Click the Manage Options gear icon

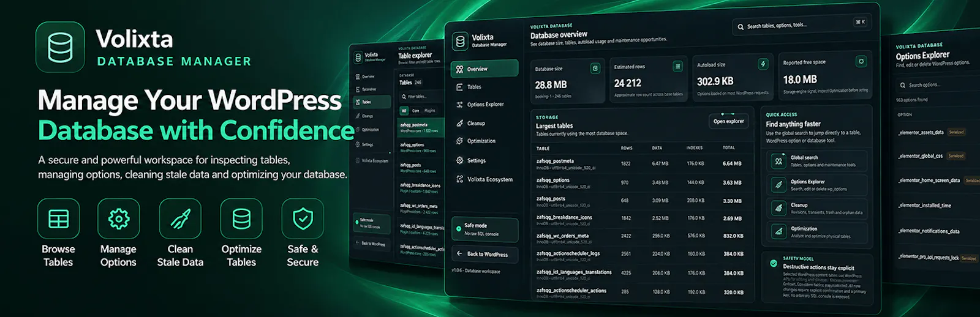click(x=119, y=218)
